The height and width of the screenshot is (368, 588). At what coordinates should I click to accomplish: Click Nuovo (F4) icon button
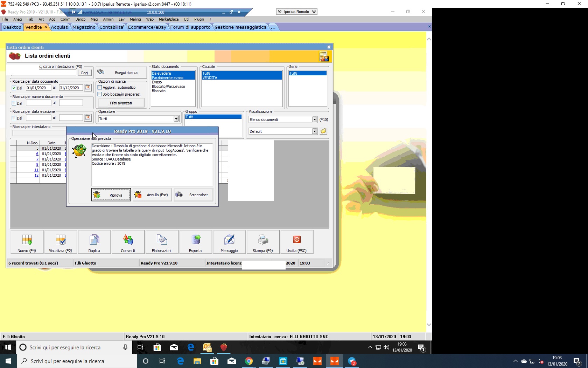(x=27, y=242)
